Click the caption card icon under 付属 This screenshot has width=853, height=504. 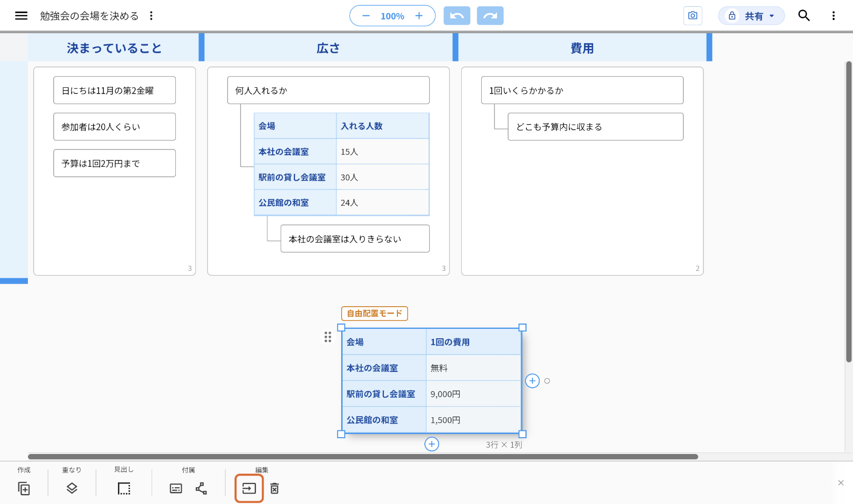(x=176, y=488)
